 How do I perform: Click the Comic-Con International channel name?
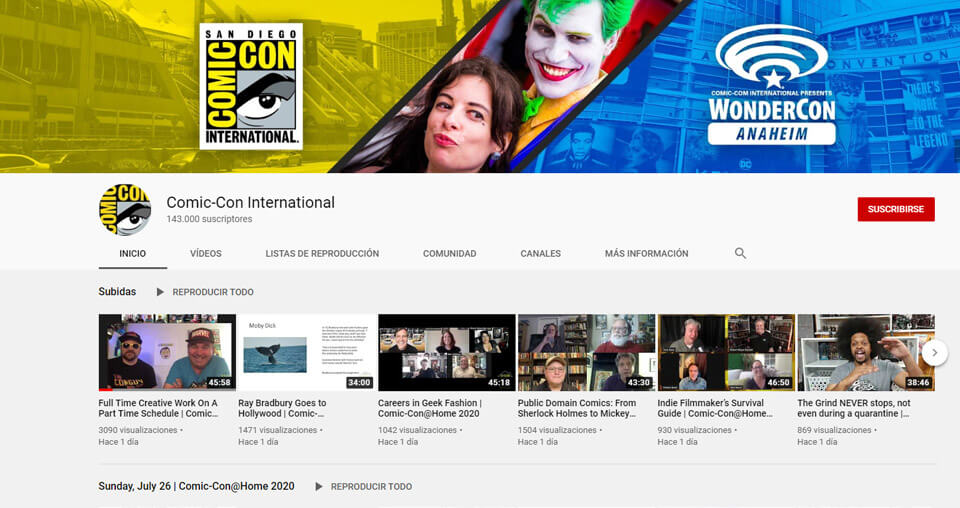coord(250,203)
